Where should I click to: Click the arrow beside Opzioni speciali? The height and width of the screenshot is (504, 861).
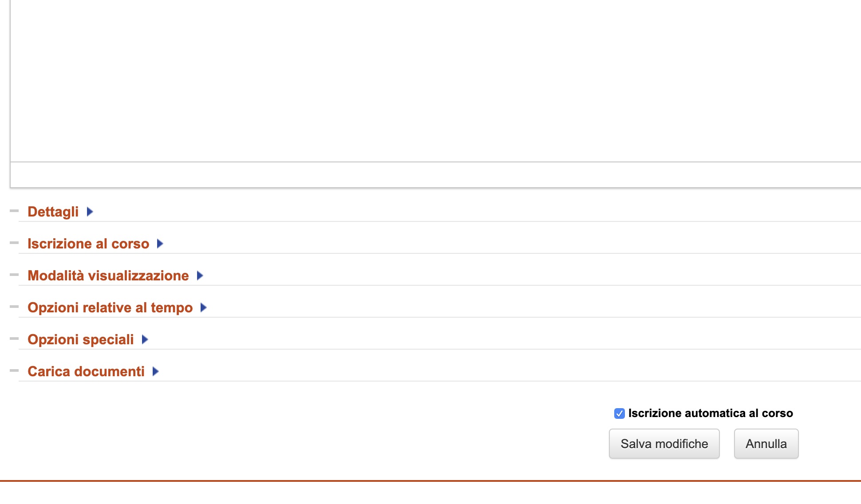pos(145,339)
